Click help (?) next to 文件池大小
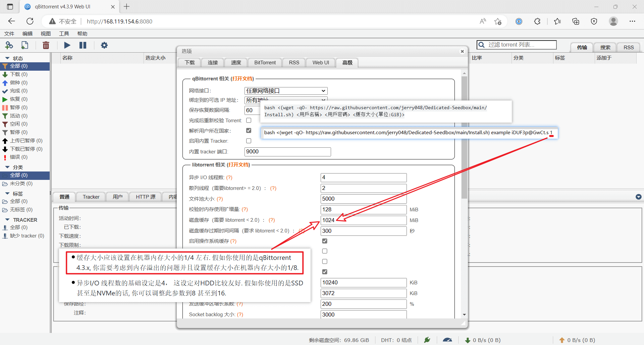Viewport: 644px width, 345px height. click(220, 199)
